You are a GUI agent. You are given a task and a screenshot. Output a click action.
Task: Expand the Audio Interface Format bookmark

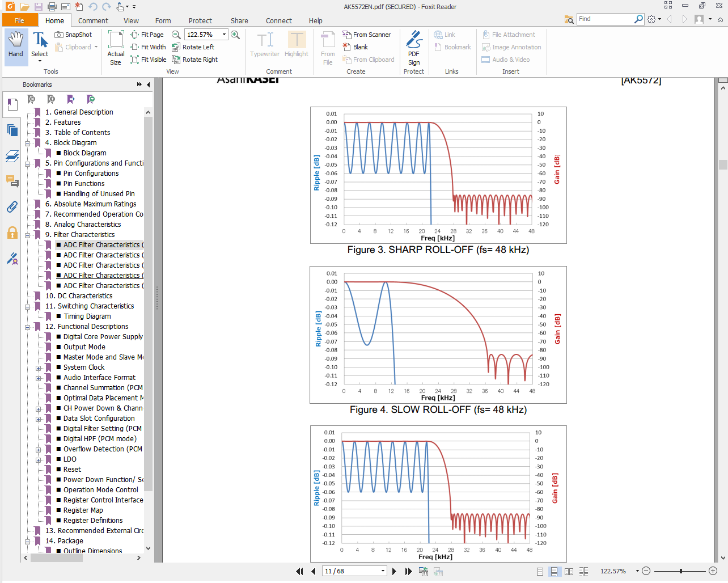pos(38,378)
